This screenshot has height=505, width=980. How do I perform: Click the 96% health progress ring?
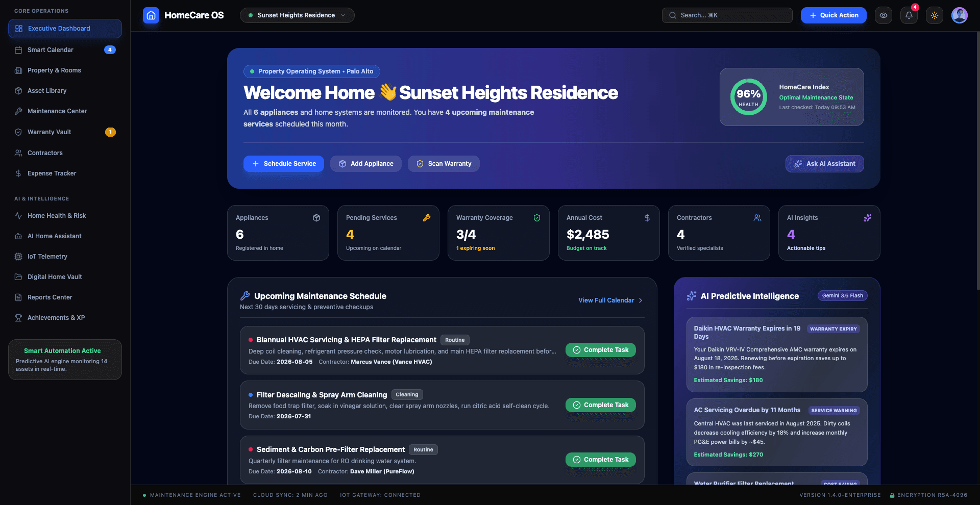(748, 97)
